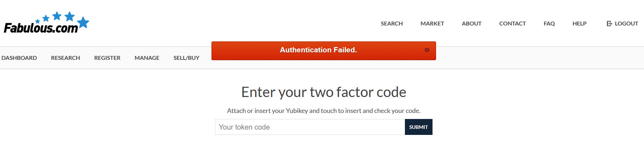The width and height of the screenshot is (644, 165).
Task: Switch to the DASHBOARD tab
Action: (x=19, y=58)
